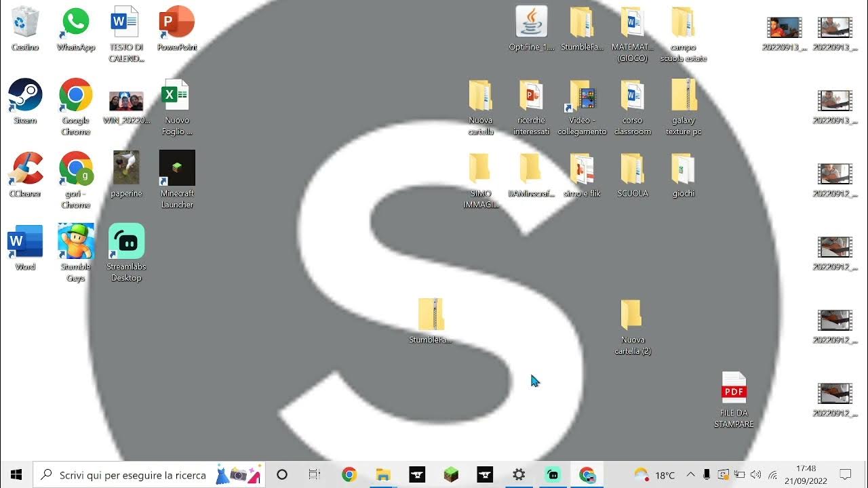Select the SIMO IMMAGI... folder
The image size is (868, 488).
pos(481,181)
